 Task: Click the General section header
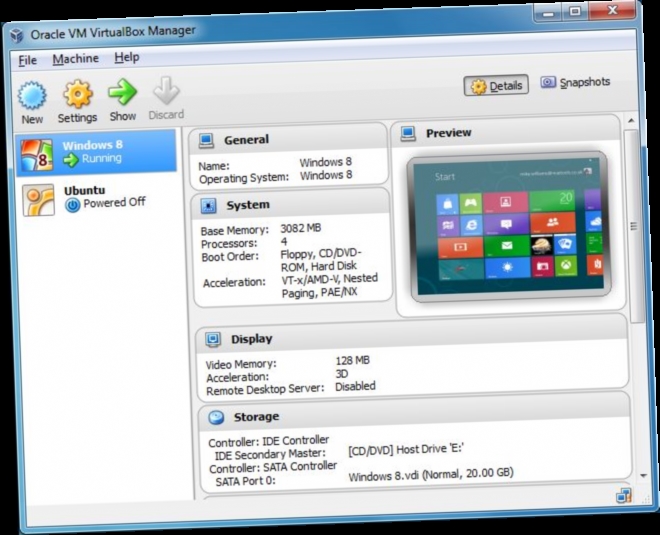point(287,138)
